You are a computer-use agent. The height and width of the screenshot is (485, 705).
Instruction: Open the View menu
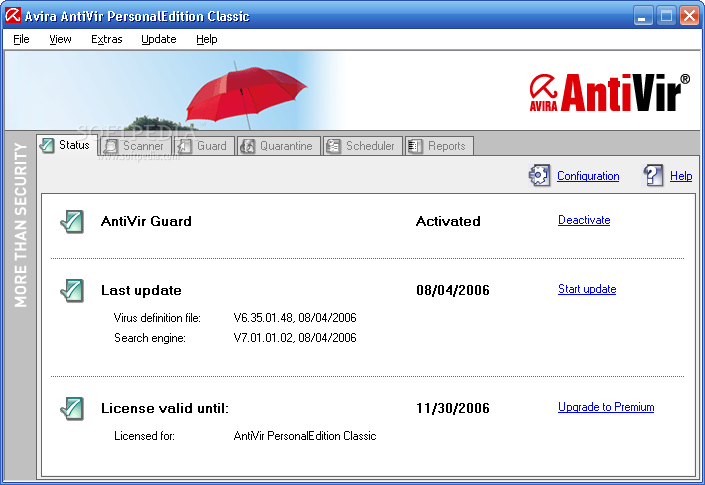60,39
